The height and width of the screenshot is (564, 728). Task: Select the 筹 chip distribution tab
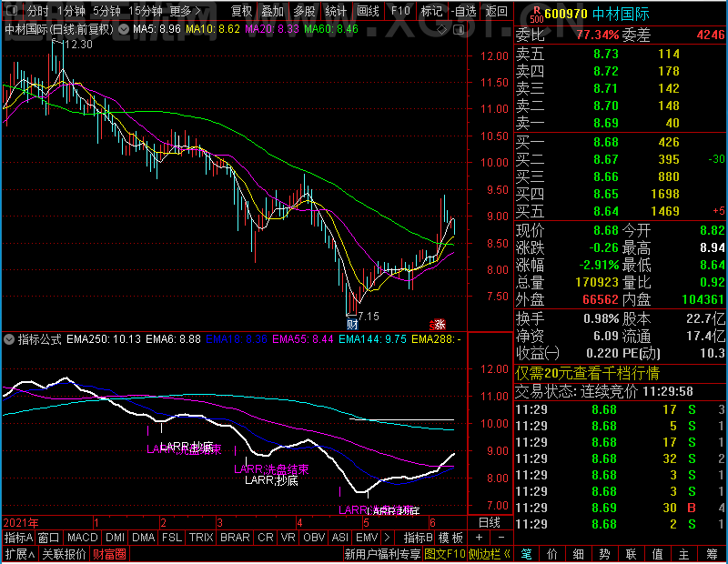click(713, 554)
